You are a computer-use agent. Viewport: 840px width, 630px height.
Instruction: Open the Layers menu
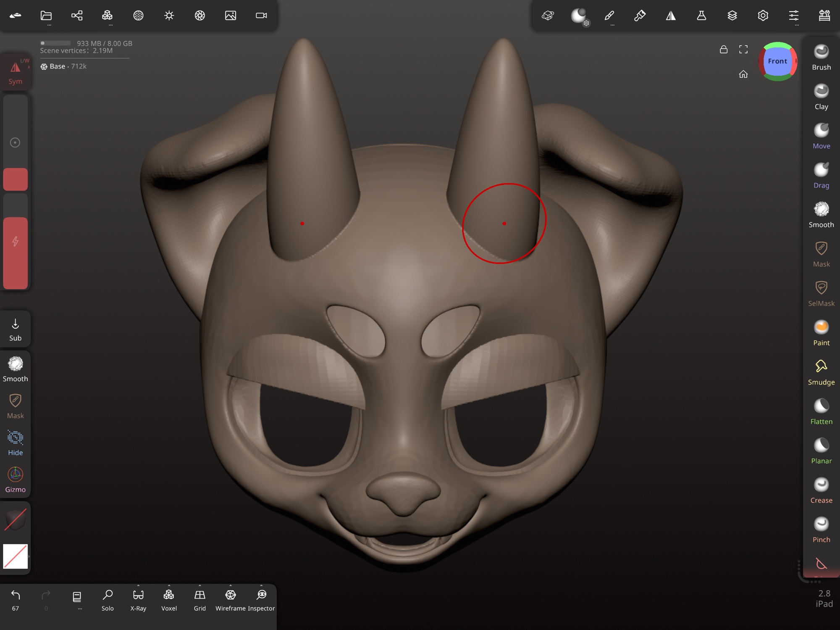(732, 16)
